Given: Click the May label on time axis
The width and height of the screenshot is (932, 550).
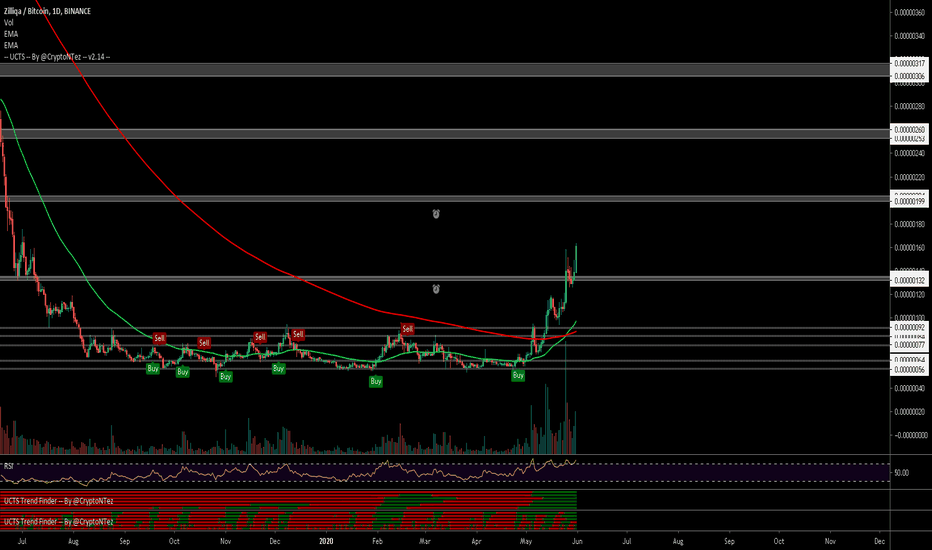Looking at the screenshot, I should click(x=525, y=541).
